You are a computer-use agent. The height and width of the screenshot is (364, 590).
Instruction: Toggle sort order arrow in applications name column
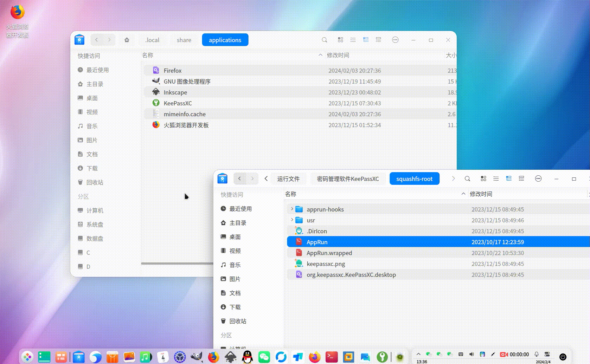tap(320, 55)
